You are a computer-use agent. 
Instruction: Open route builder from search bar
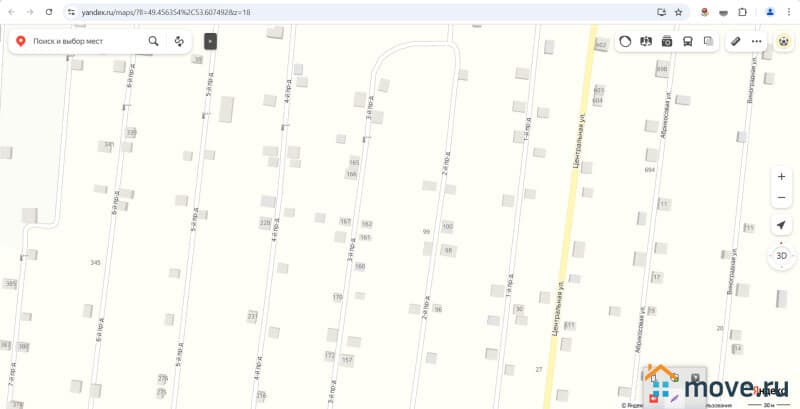coord(179,41)
